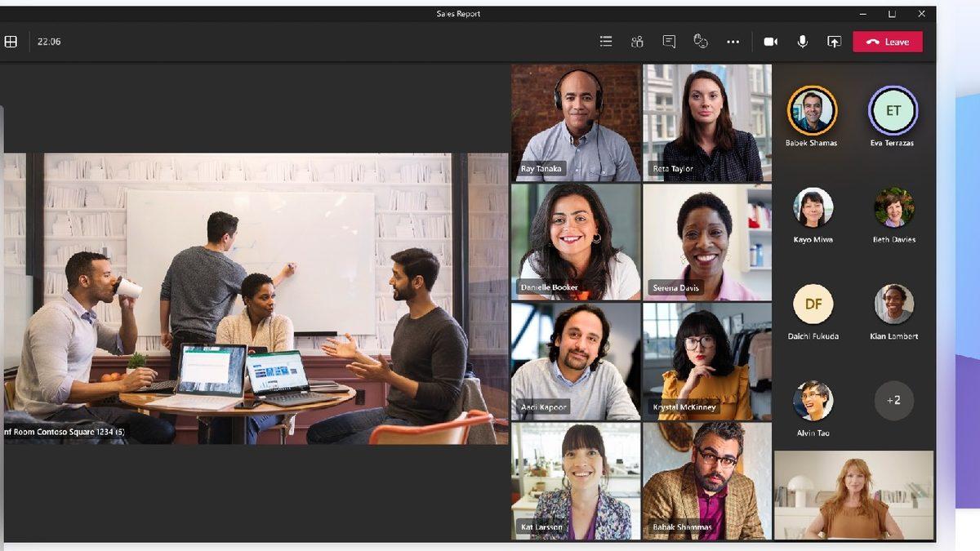Image resolution: width=980 pixels, height=551 pixels.
Task: Maximize the Sales Report window
Action: [x=892, y=14]
